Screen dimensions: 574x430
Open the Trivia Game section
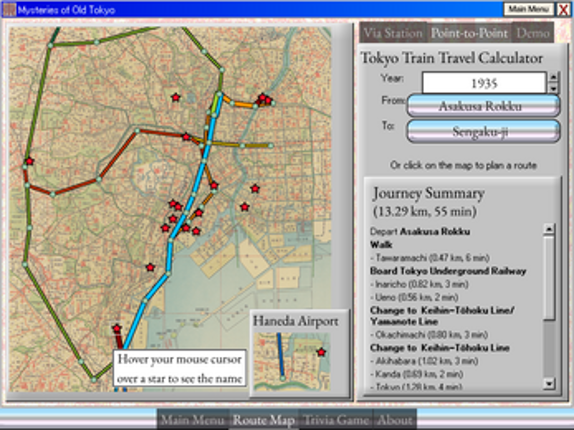336,420
